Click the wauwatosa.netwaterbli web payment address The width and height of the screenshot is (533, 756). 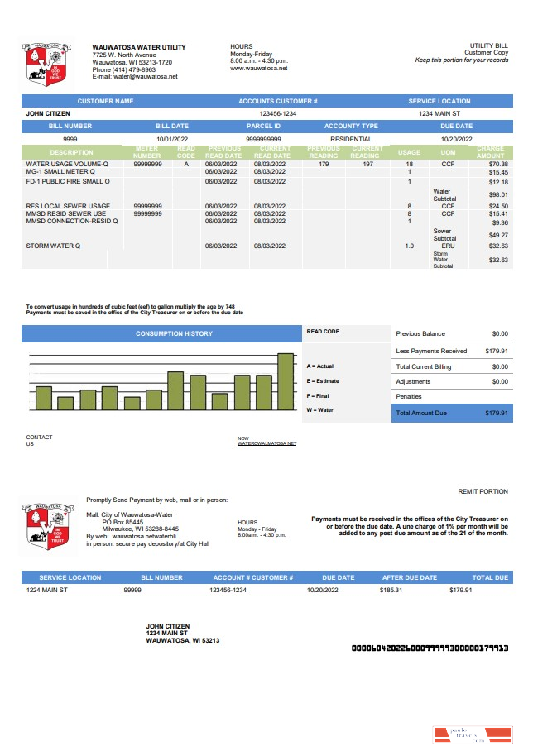tap(144, 536)
